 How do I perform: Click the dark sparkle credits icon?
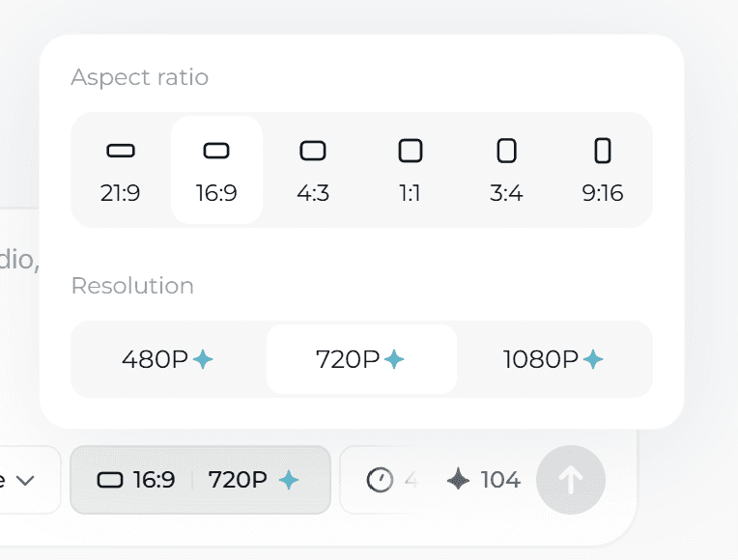click(x=458, y=480)
